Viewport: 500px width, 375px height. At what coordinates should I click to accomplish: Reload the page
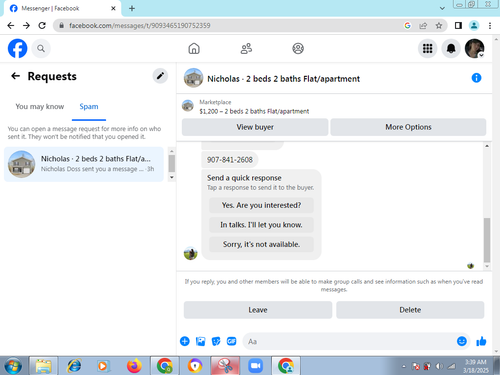pyautogui.click(x=42, y=26)
